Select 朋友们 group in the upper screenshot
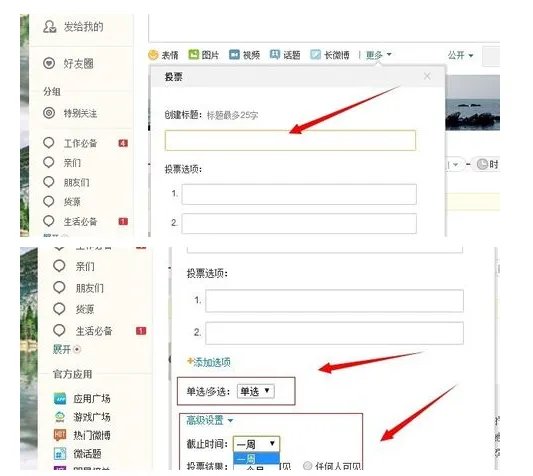The width and height of the screenshot is (533, 476). pyautogui.click(x=67, y=182)
